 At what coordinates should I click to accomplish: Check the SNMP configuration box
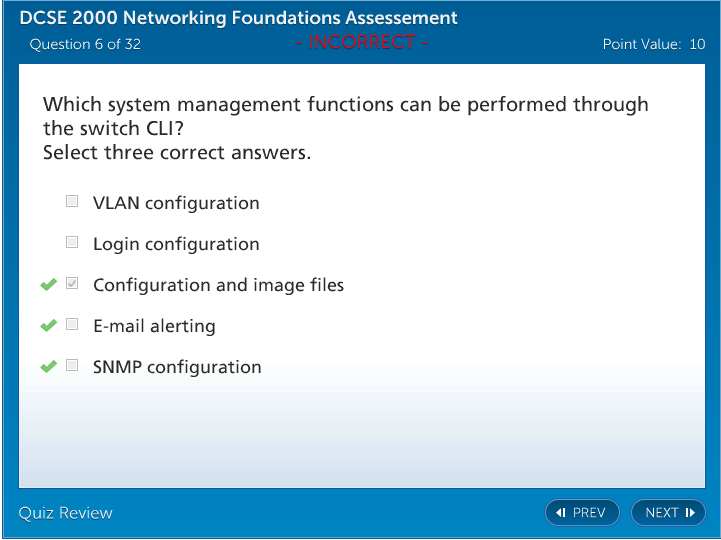coord(72,365)
